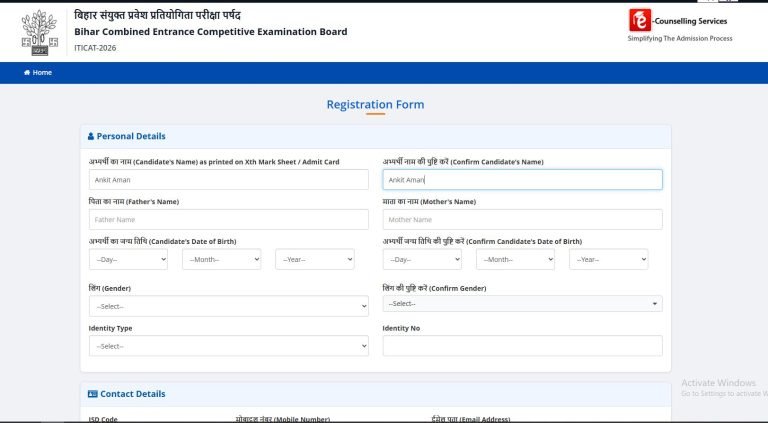
Task: Expand the Confirm birth Day dropdown
Action: point(421,260)
